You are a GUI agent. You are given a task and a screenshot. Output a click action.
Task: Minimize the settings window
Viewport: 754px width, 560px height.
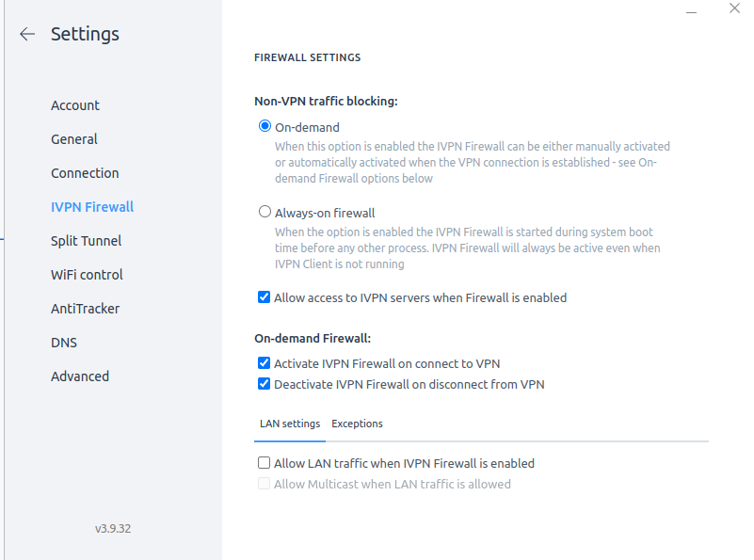(x=692, y=9)
